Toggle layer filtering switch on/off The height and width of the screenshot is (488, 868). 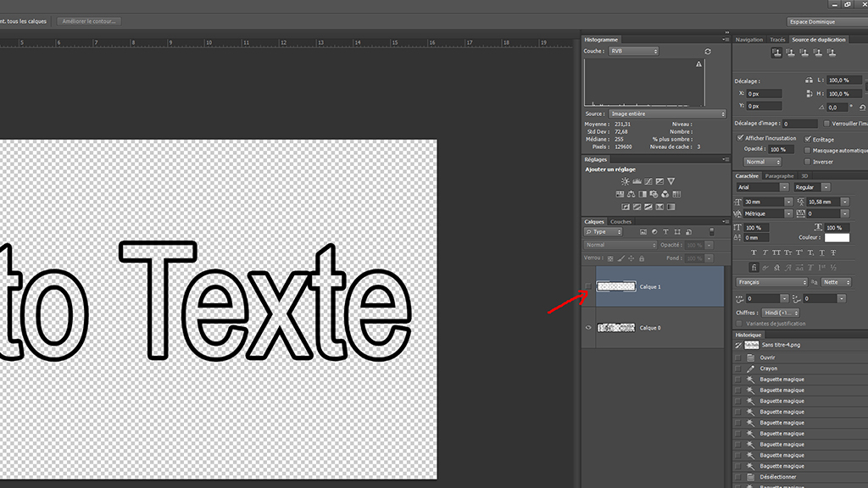tap(712, 232)
